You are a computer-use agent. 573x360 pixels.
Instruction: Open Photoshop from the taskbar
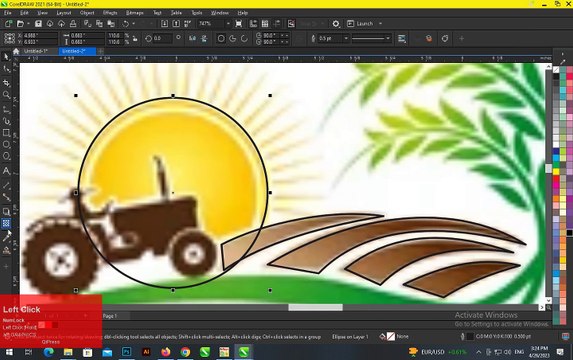[x=126, y=352]
